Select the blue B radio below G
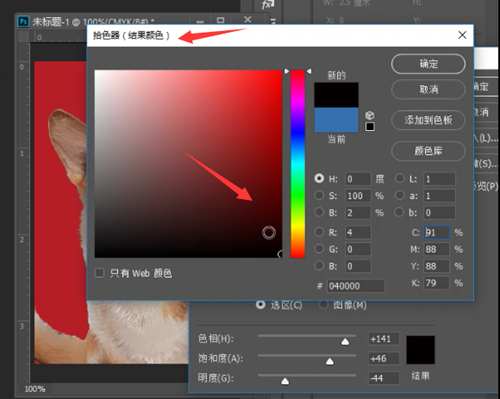The image size is (500, 399). point(319,266)
